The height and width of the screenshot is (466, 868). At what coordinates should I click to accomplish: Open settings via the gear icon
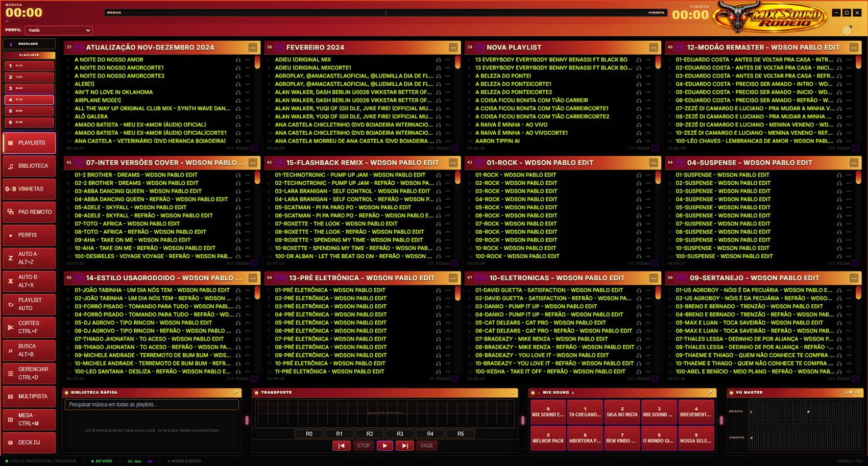[847, 30]
